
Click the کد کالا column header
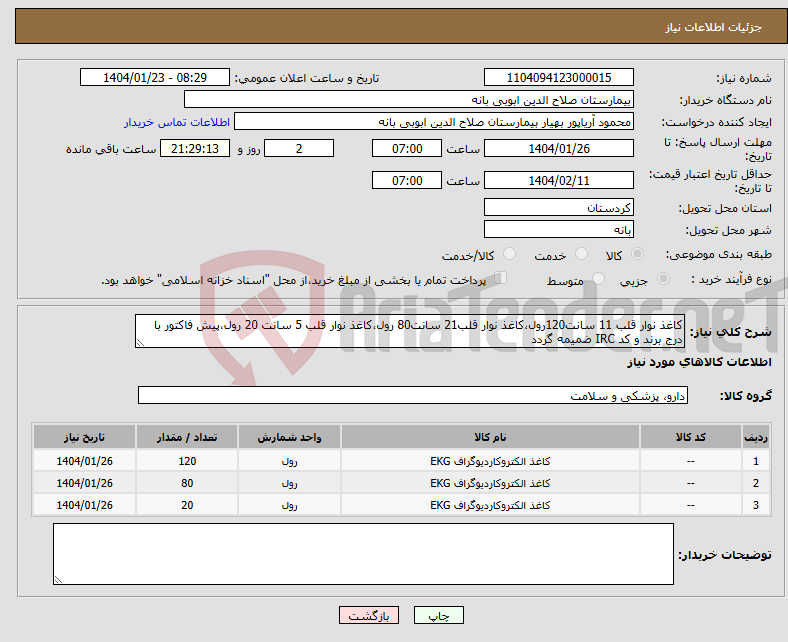tap(691, 437)
